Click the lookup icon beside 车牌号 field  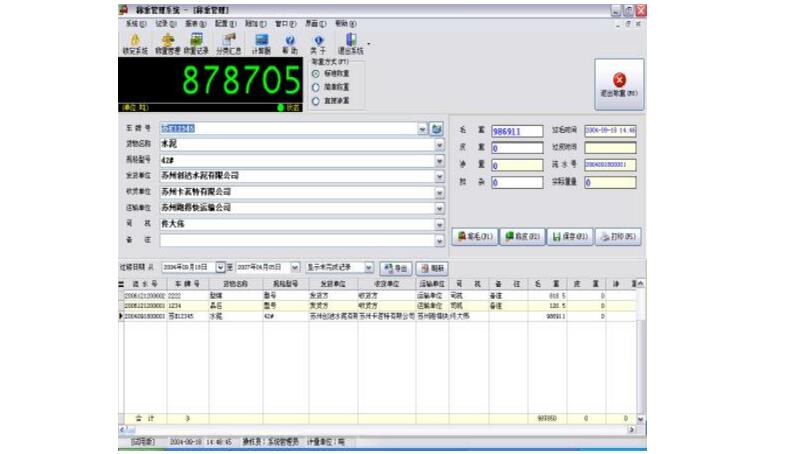click(x=436, y=129)
